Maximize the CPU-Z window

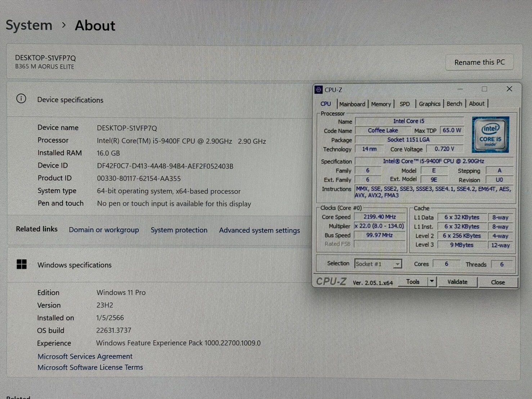point(484,89)
